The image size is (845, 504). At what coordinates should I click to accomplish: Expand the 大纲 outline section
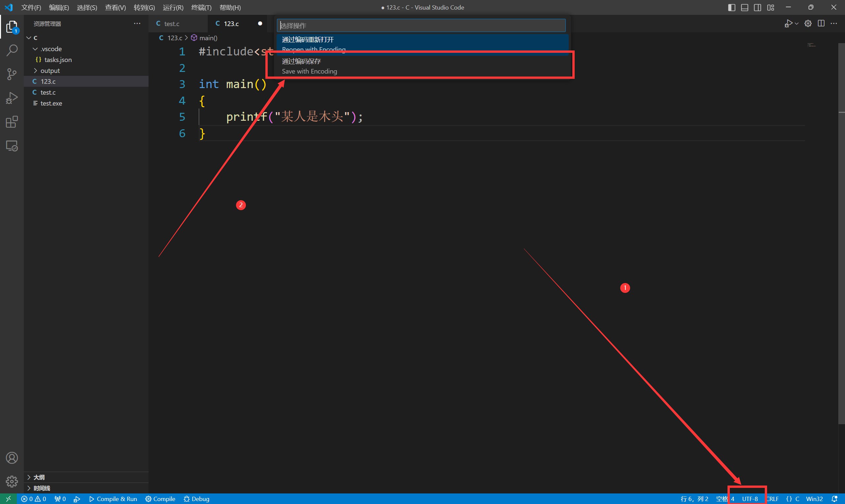(86, 477)
